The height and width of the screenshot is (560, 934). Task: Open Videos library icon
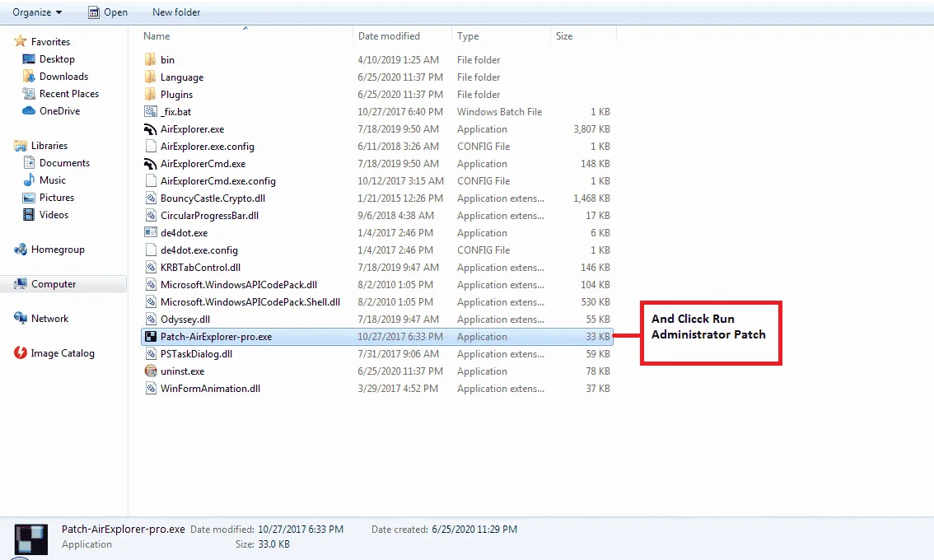[29, 214]
